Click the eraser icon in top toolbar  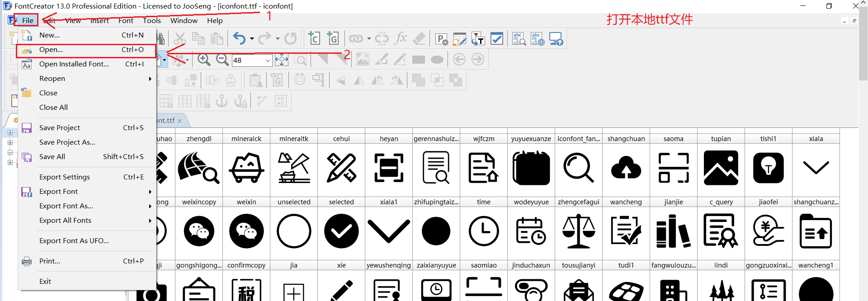(419, 39)
